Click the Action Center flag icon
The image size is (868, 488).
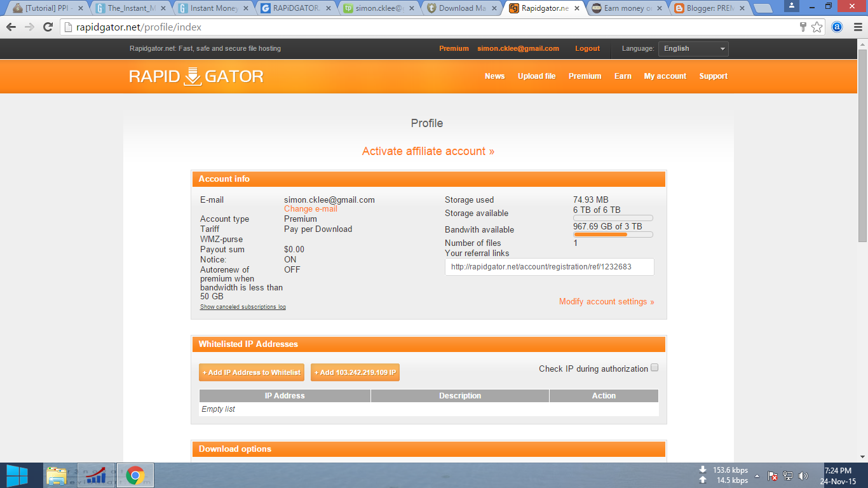[x=773, y=476]
